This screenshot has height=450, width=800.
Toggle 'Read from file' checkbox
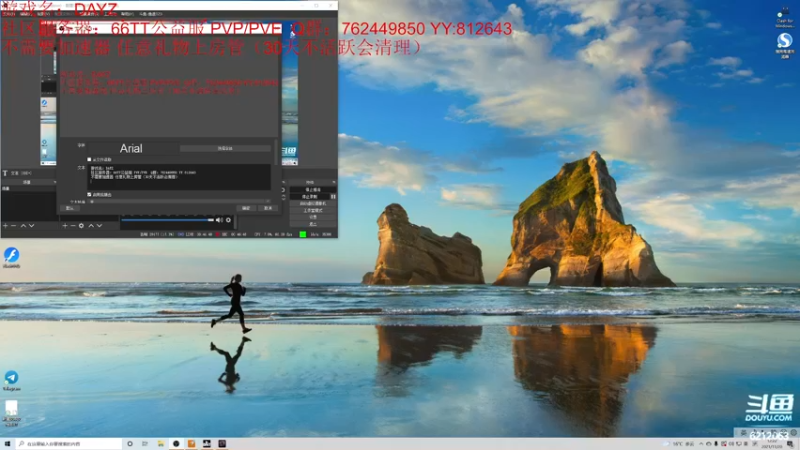point(89,160)
